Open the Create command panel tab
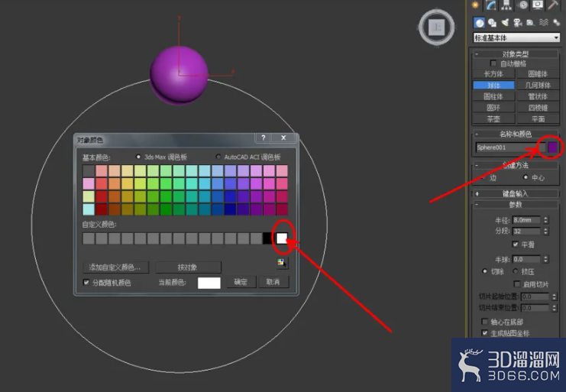 tap(475, 5)
